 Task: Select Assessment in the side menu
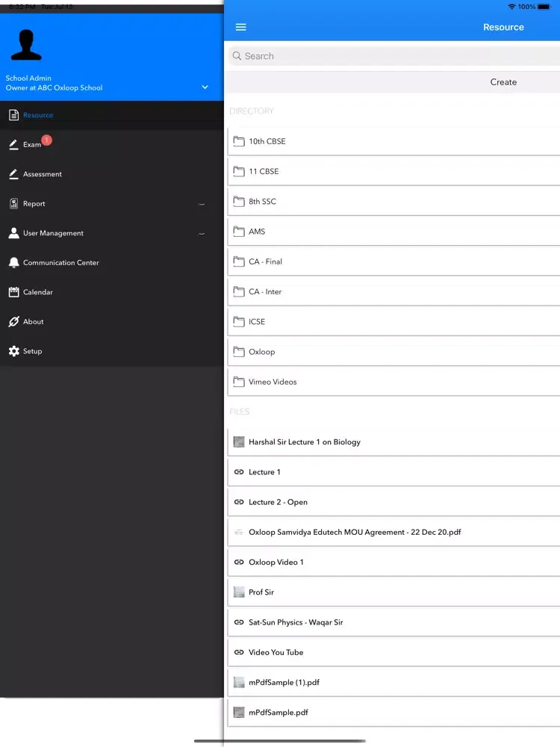pos(42,174)
